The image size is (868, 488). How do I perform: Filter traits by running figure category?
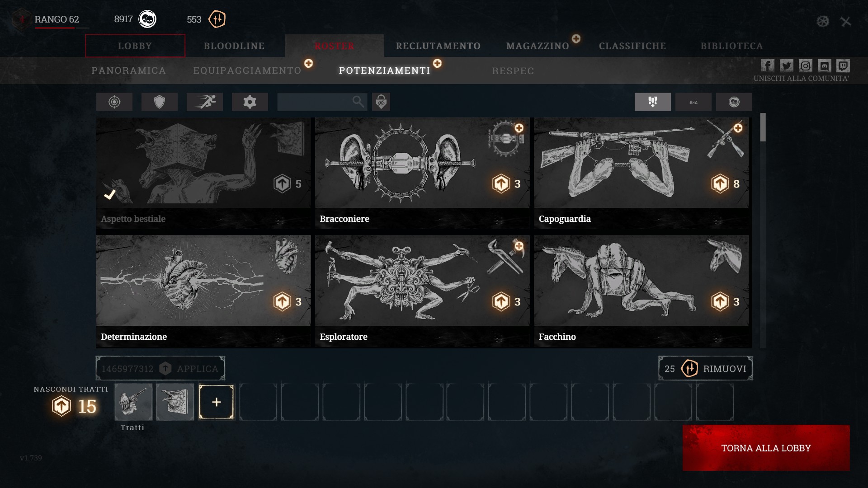coord(205,102)
